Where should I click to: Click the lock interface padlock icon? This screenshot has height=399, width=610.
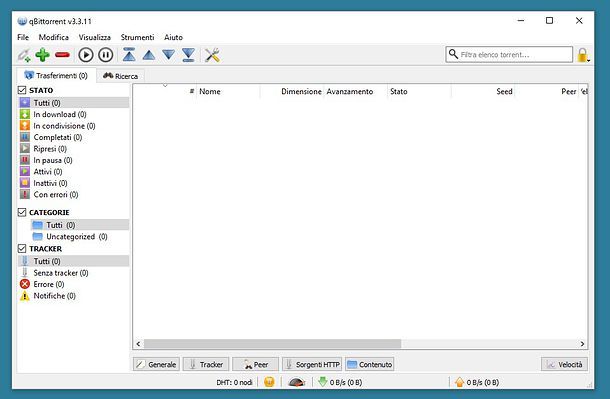click(582, 55)
